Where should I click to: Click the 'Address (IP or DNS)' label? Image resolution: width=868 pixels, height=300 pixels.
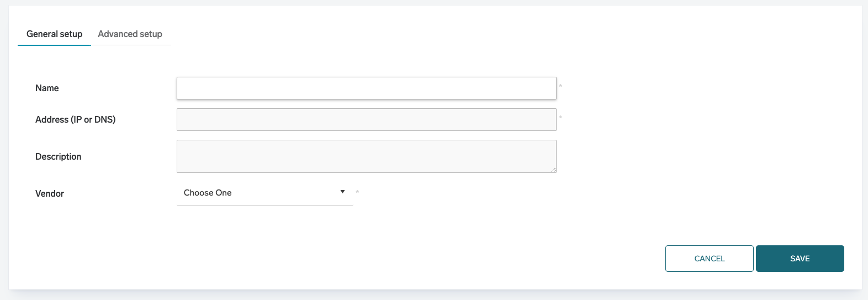tap(75, 120)
